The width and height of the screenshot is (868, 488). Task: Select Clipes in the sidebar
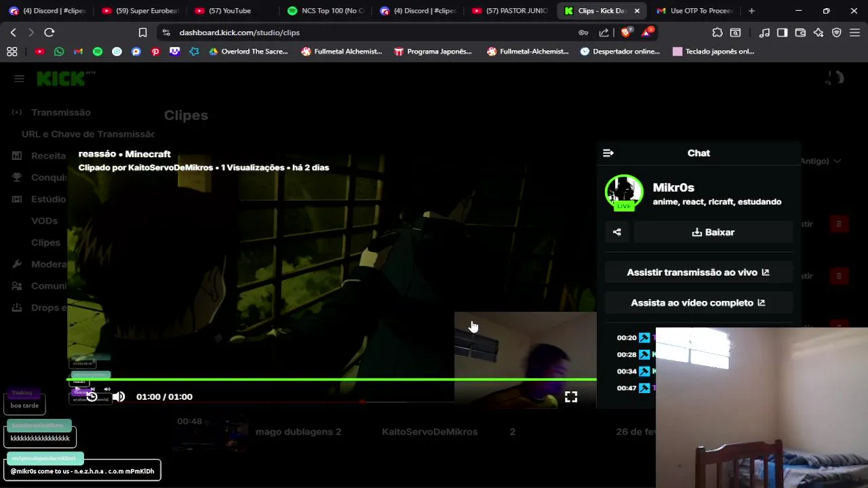[45, 243]
